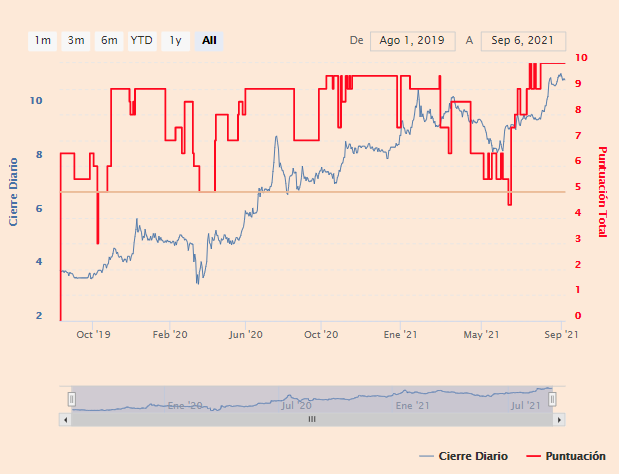Viewport: 619px width, 474px height.
Task: Choose the 6m zoom range
Action: [109, 41]
